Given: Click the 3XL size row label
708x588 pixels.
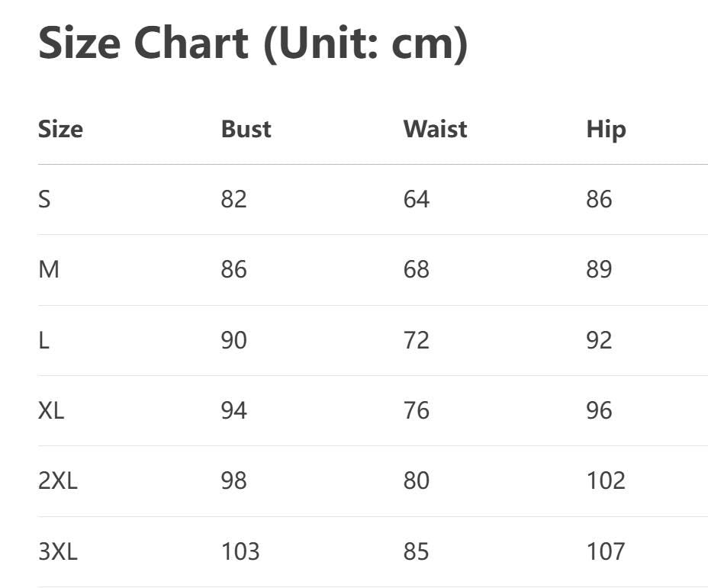Looking at the screenshot, I should [x=58, y=551].
